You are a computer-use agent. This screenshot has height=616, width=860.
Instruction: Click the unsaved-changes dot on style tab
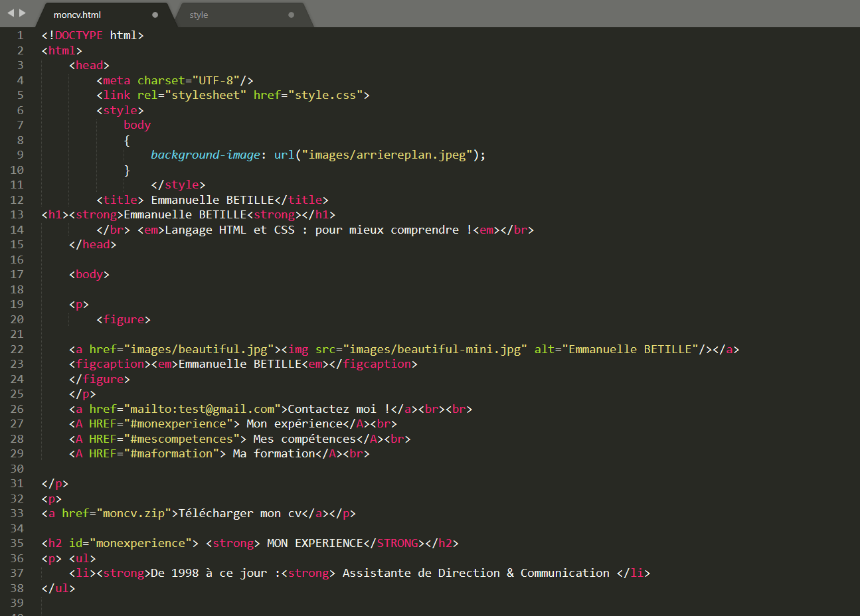pos(291,13)
